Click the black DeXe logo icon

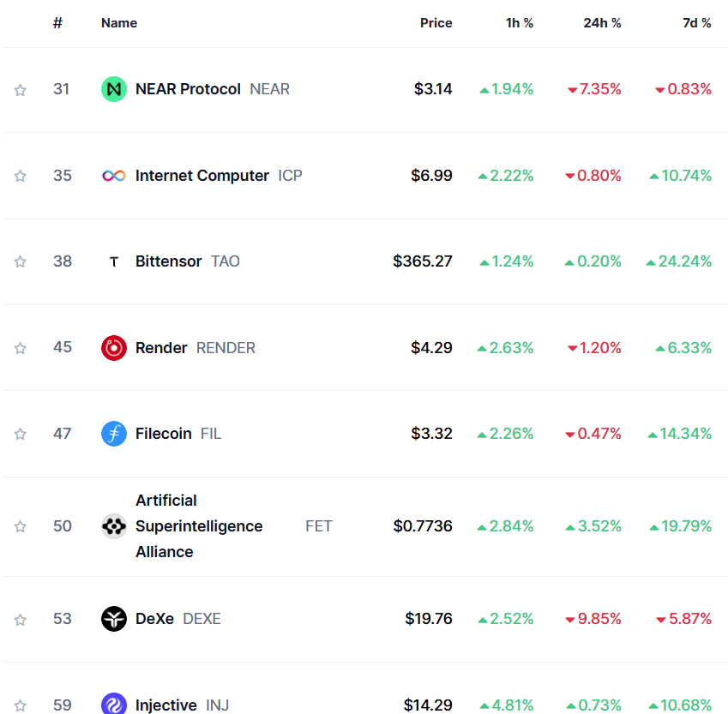(x=114, y=619)
